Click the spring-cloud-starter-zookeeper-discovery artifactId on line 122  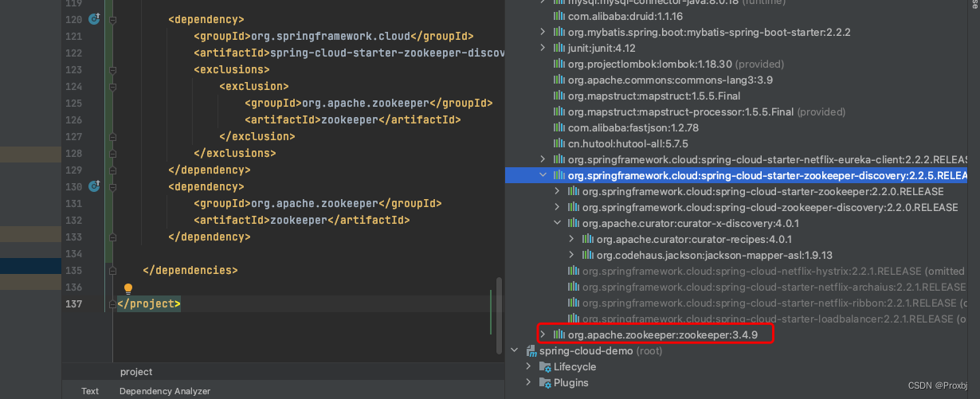coord(388,53)
